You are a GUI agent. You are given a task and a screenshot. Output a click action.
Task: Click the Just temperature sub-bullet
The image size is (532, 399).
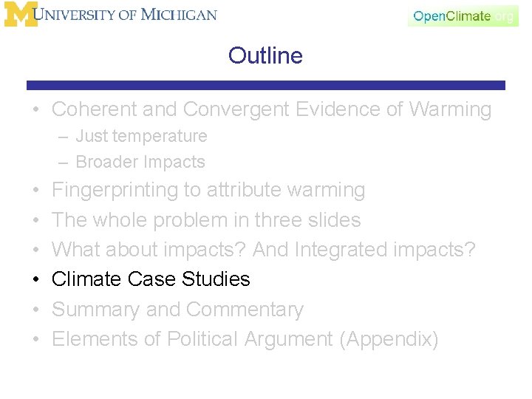141,136
